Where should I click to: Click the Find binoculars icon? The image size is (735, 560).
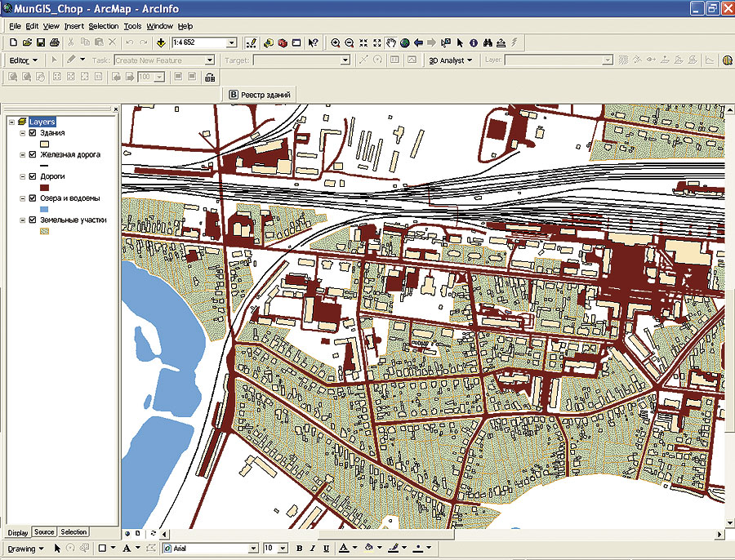(x=488, y=42)
